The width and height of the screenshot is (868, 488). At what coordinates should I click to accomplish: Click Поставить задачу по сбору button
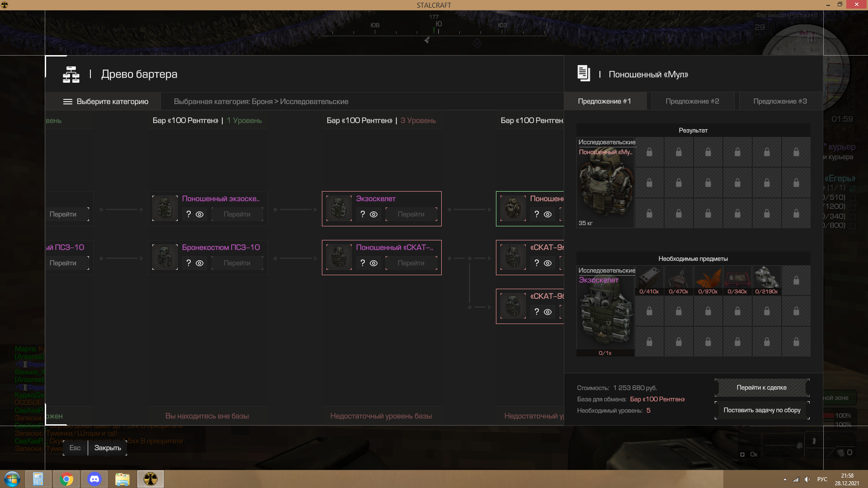(x=762, y=410)
